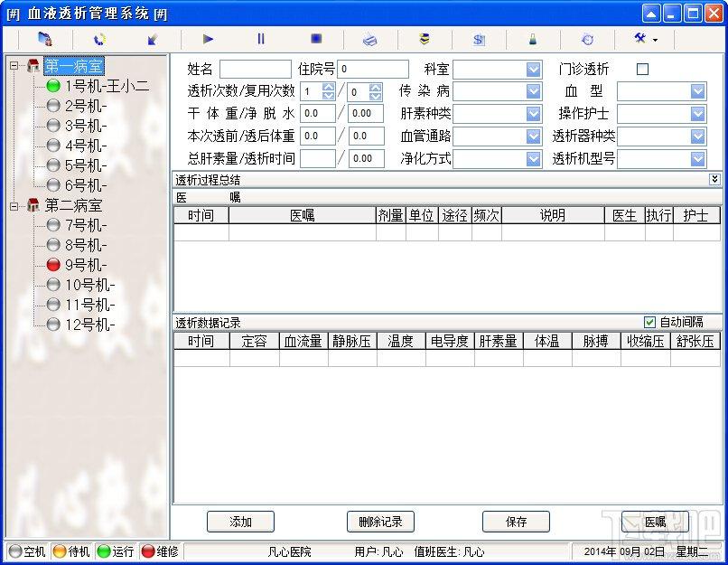Click the play (start) toolbar icon
Image resolution: width=728 pixels, height=565 pixels.
point(208,39)
